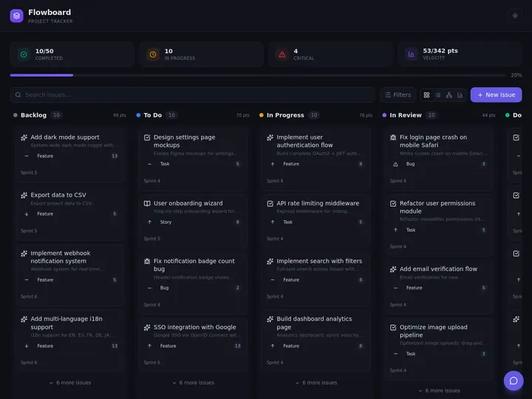
Task: Click the 53/342 pts velocity stat
Action: tap(440, 50)
